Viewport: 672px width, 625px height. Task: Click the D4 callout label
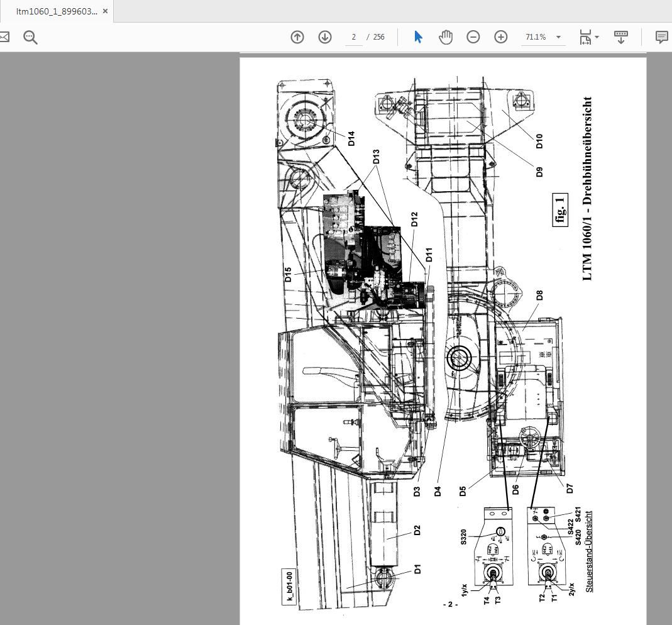click(438, 491)
